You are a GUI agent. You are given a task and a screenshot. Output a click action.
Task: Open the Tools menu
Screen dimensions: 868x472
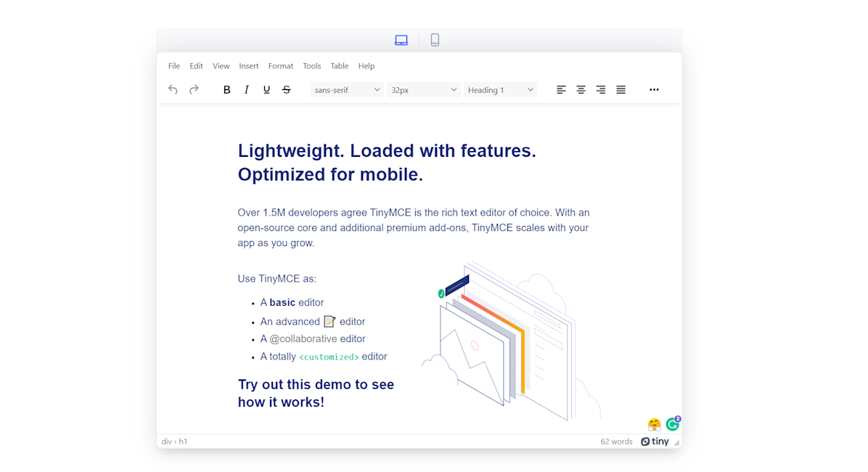pyautogui.click(x=311, y=66)
